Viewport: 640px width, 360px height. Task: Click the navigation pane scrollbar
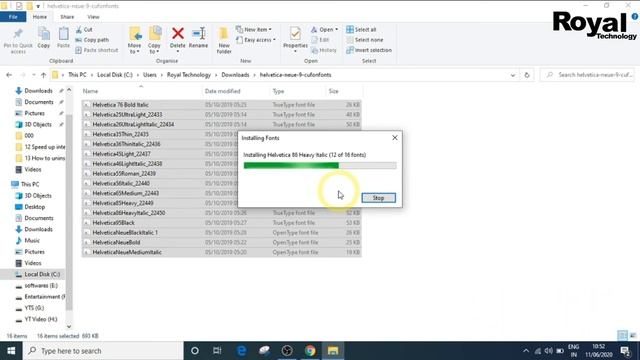[x=69, y=212]
